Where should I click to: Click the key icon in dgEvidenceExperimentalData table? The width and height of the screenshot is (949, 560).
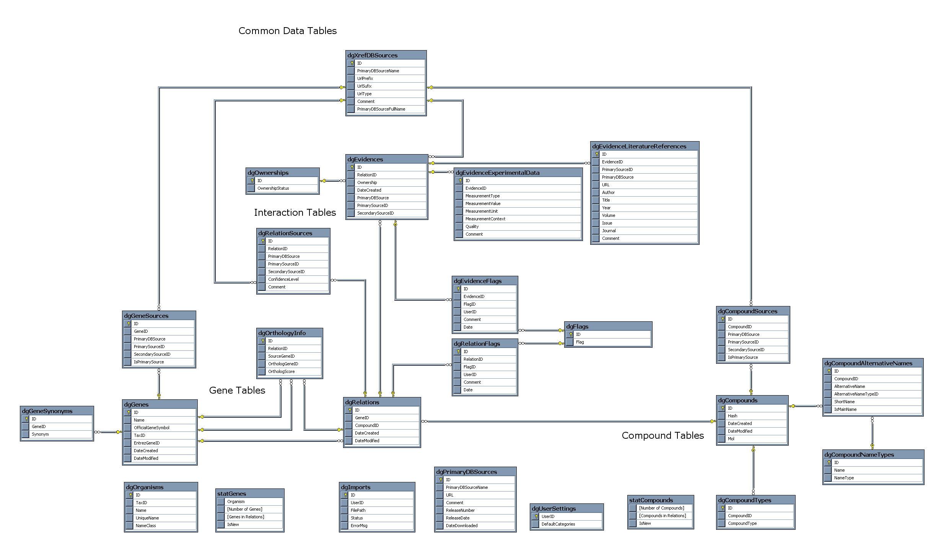460,181
